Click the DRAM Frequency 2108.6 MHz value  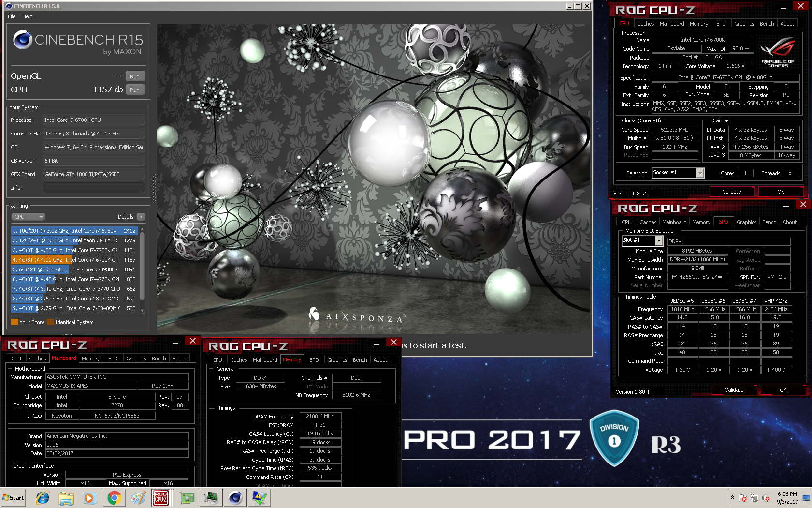320,417
